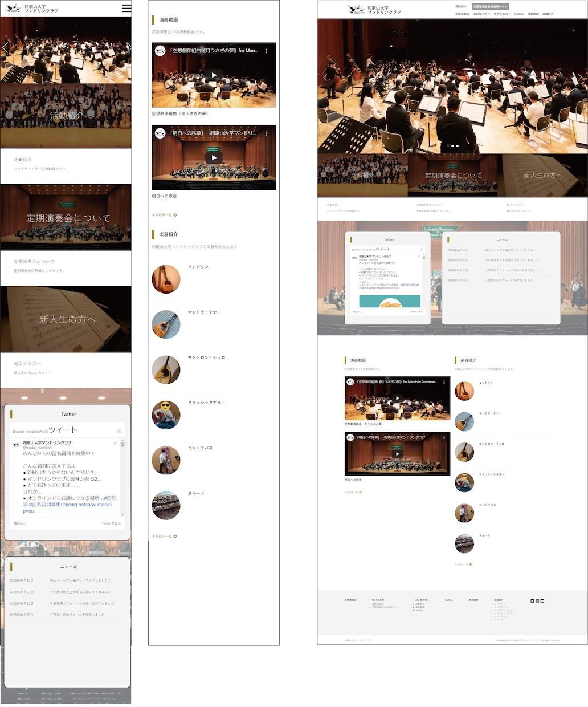
Task: Open the Instagram icon in the desktop footer
Action: [x=537, y=600]
